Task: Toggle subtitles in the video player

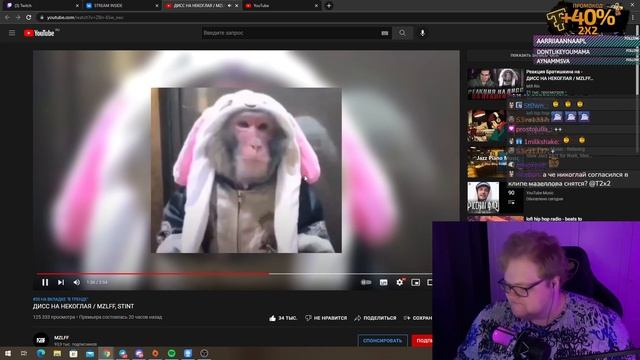Action: 384,282
